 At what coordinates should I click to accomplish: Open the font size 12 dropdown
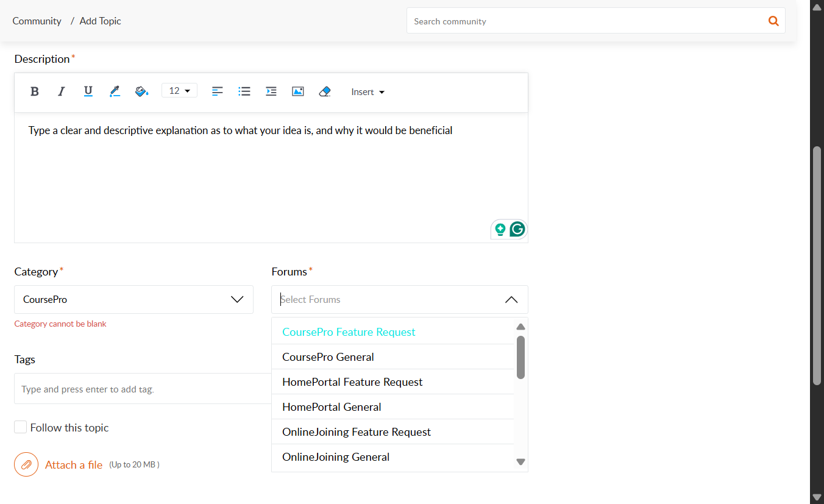179,91
